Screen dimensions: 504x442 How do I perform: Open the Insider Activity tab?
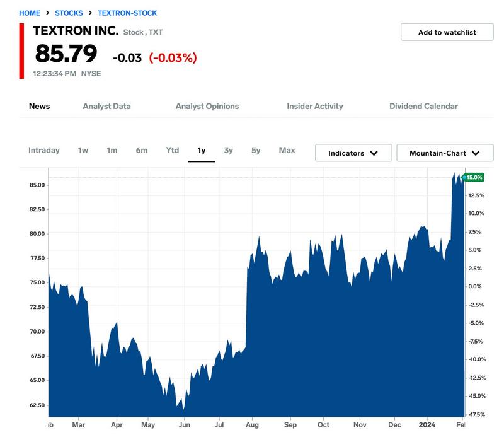click(x=314, y=106)
